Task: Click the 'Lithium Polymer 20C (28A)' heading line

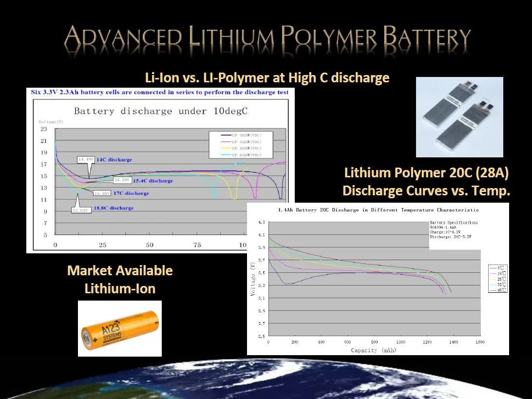Action: [426, 172]
